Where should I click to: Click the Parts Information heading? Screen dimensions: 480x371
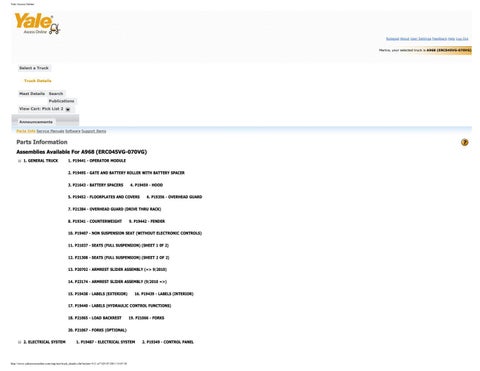(x=42, y=142)
